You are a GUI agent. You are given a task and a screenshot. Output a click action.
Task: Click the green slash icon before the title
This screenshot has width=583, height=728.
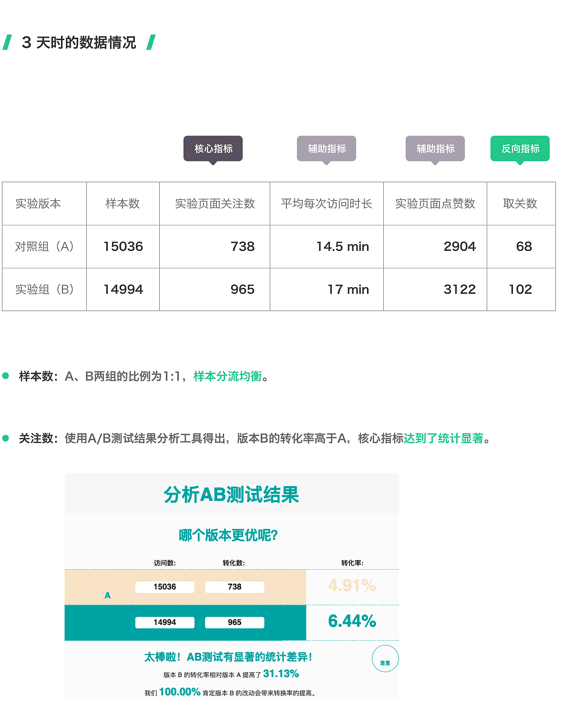[8, 42]
